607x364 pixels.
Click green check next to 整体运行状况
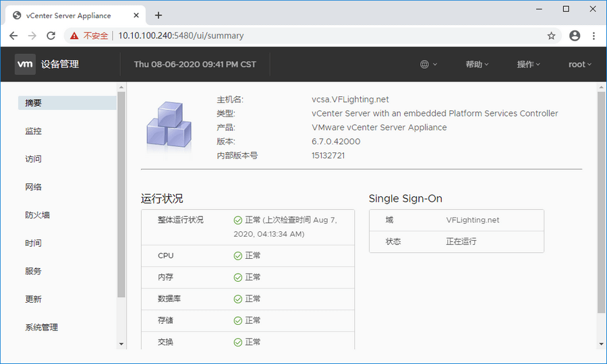tap(237, 220)
